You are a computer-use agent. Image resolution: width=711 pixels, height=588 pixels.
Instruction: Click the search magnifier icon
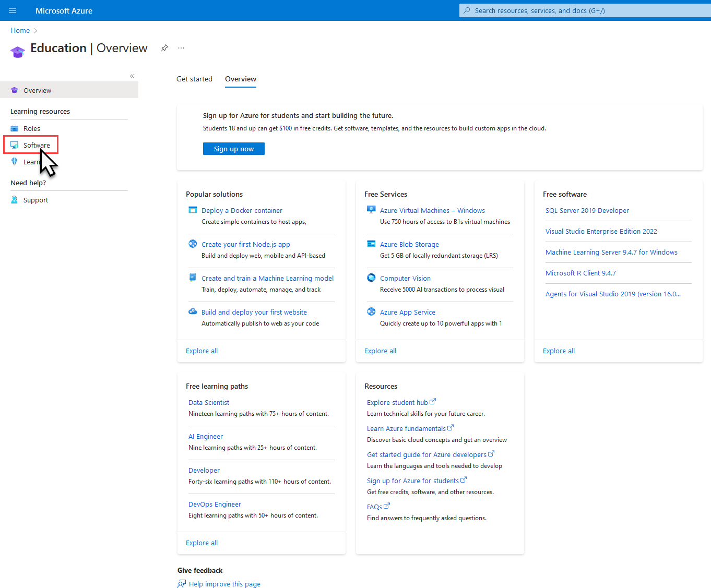click(x=467, y=10)
